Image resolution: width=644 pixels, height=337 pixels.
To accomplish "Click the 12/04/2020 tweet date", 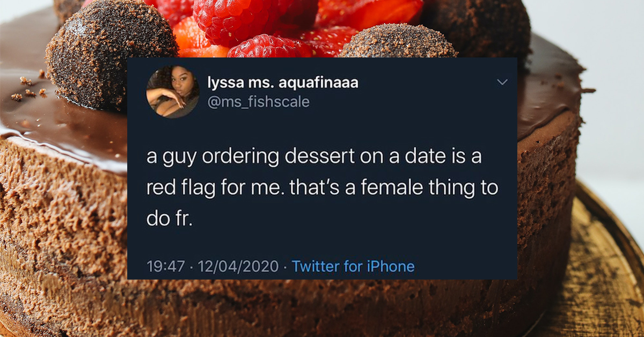I will (239, 266).
